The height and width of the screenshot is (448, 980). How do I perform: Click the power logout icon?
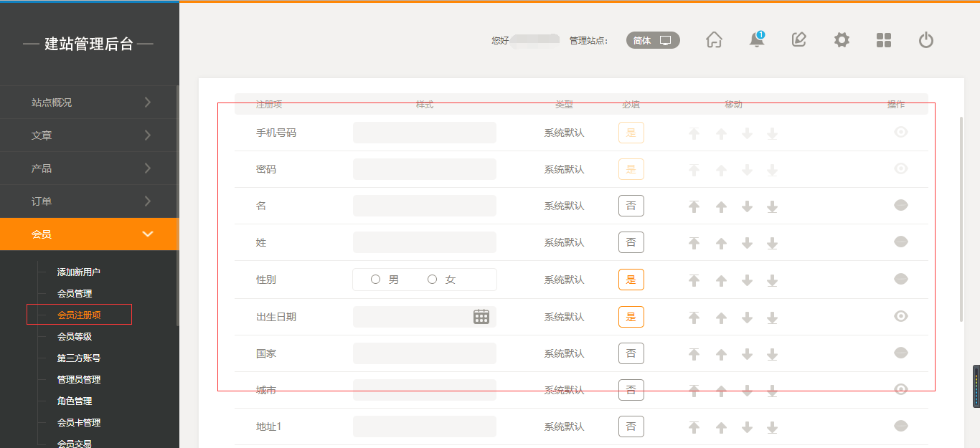click(x=926, y=40)
